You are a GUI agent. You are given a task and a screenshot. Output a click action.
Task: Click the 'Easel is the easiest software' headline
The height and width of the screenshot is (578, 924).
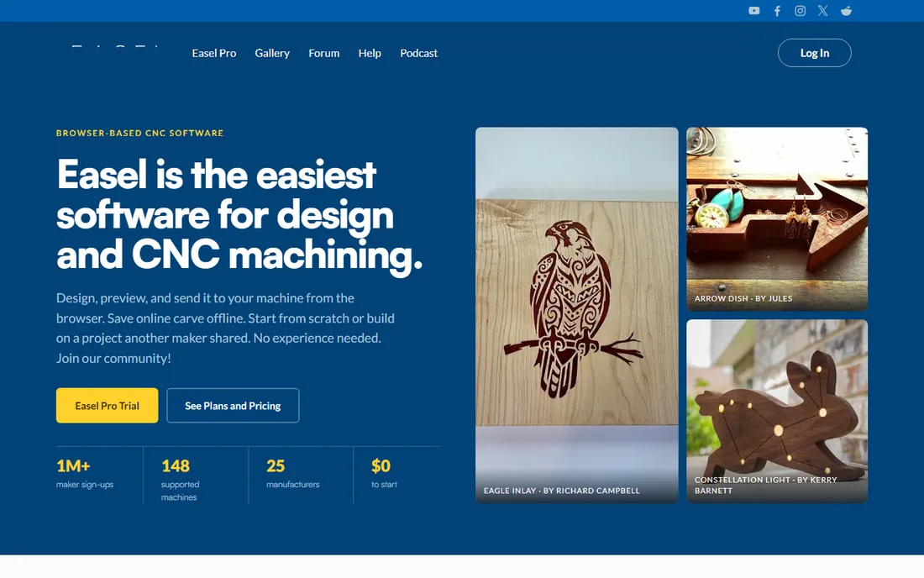point(239,214)
